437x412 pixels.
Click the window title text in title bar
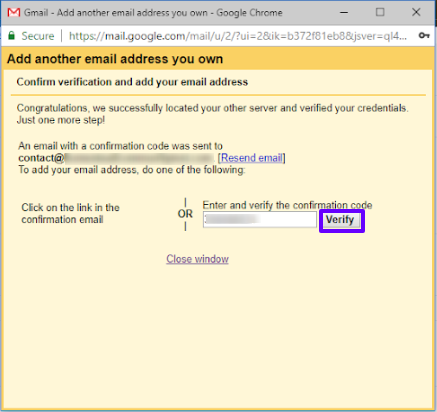point(153,13)
